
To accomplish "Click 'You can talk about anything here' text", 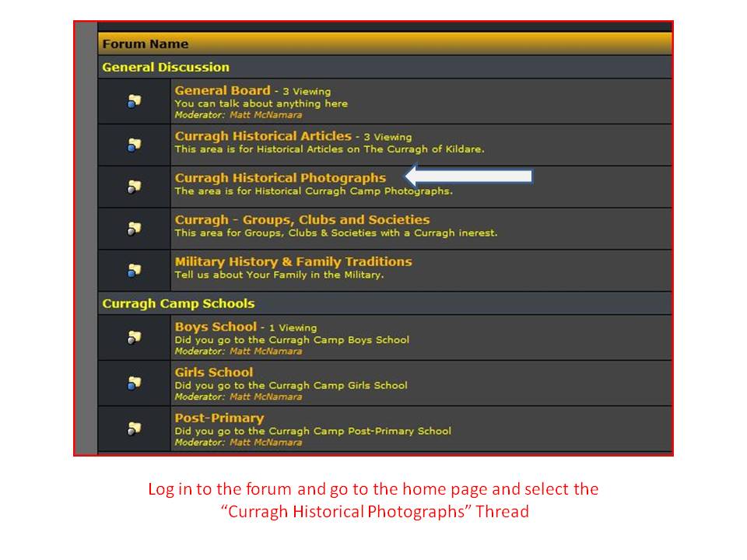I will pyautogui.click(x=261, y=103).
